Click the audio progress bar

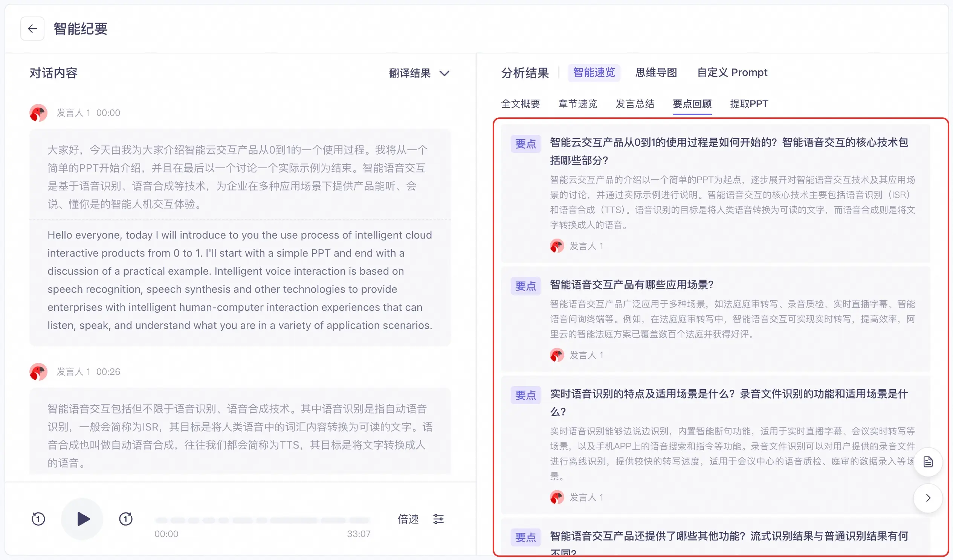coord(263,521)
